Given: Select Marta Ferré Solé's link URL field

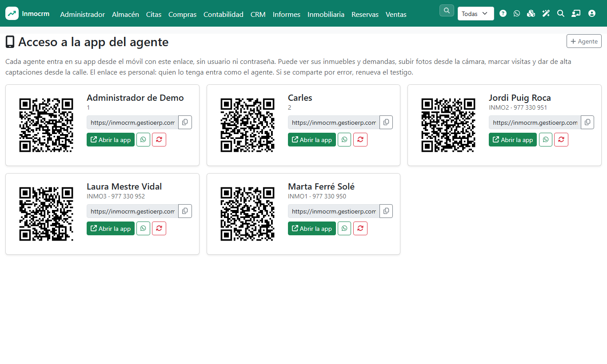Looking at the screenshot, I should coord(334,211).
